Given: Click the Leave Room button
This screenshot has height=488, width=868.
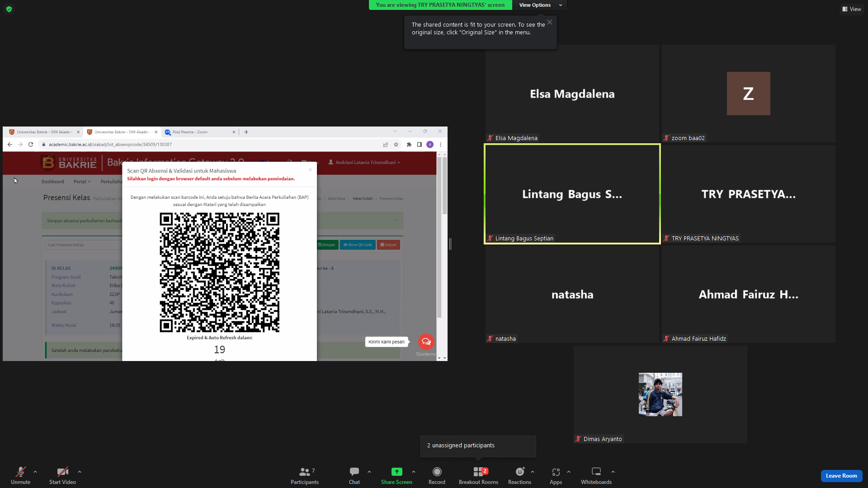Looking at the screenshot, I should click(841, 476).
